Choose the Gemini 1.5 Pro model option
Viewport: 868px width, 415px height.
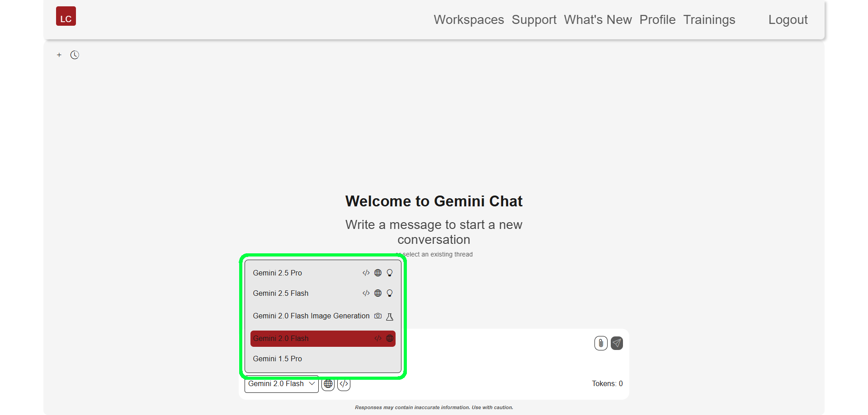coord(323,359)
